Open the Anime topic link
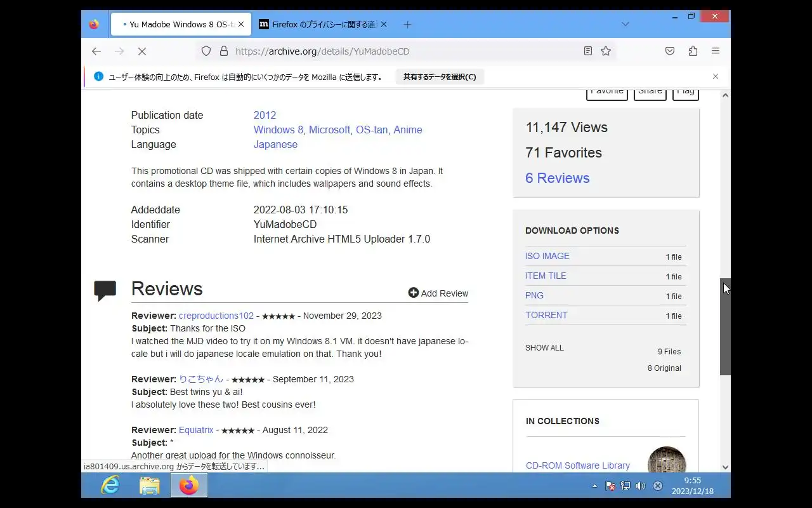The width and height of the screenshot is (812, 508). [408, 130]
